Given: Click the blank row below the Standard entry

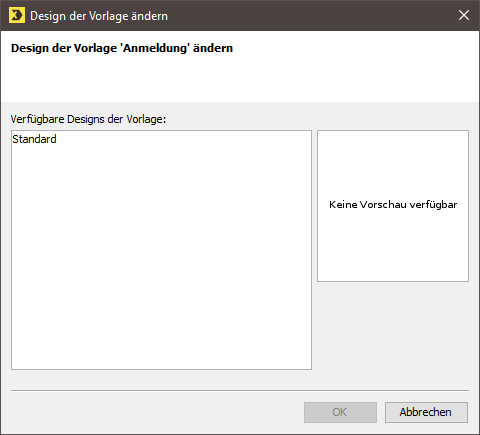Looking at the screenshot, I should pos(161,152).
